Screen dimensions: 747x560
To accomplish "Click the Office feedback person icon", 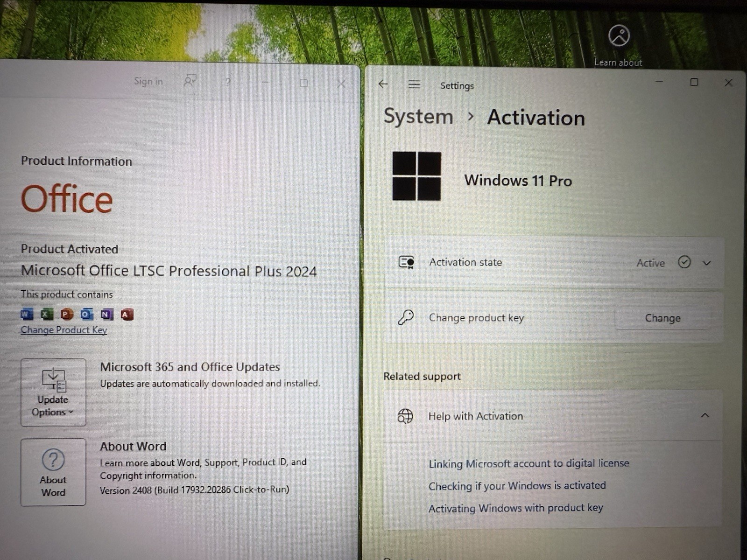I will coord(190,81).
